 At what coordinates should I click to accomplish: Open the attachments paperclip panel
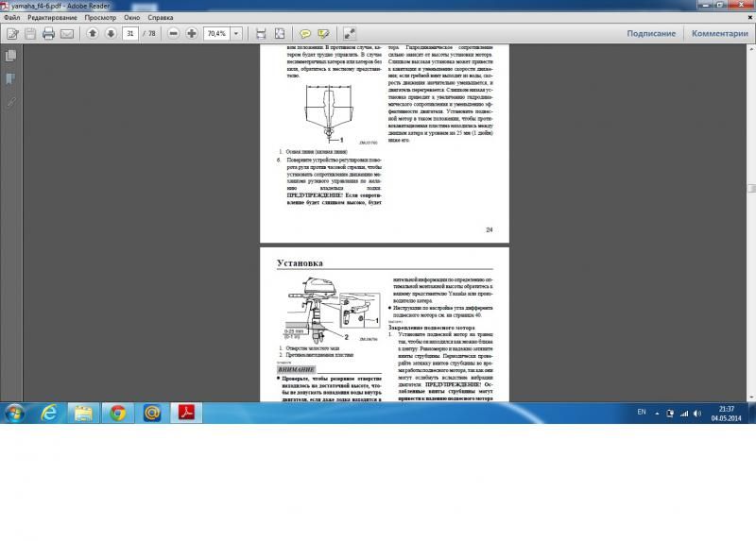[10, 100]
